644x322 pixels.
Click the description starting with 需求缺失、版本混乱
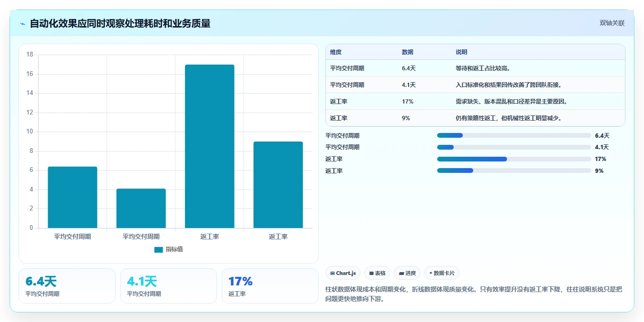pyautogui.click(x=512, y=101)
